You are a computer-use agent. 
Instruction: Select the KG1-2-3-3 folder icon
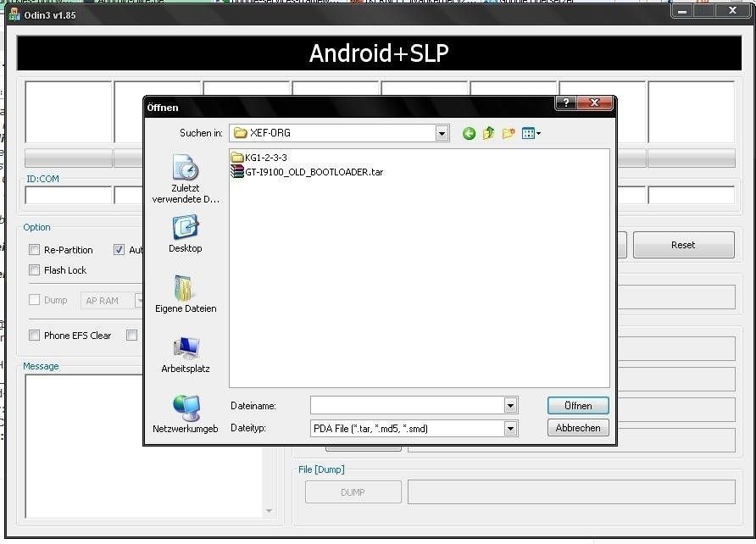[x=237, y=157]
